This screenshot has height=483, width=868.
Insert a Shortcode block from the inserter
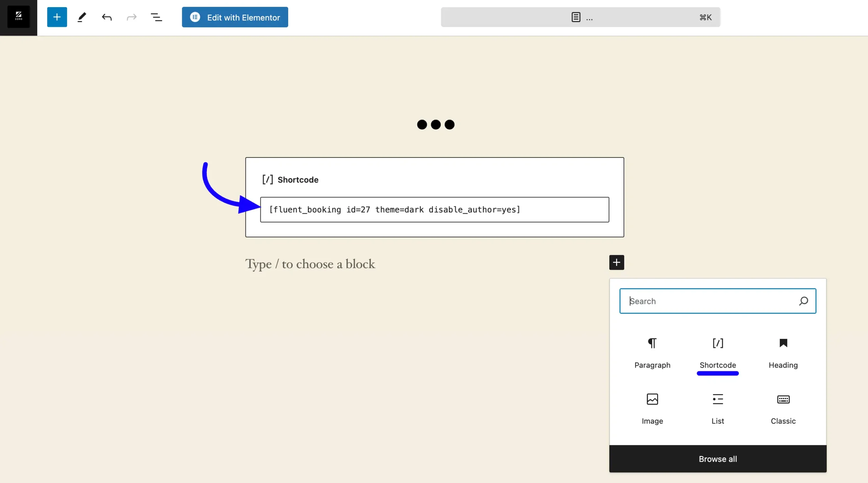tap(718, 353)
